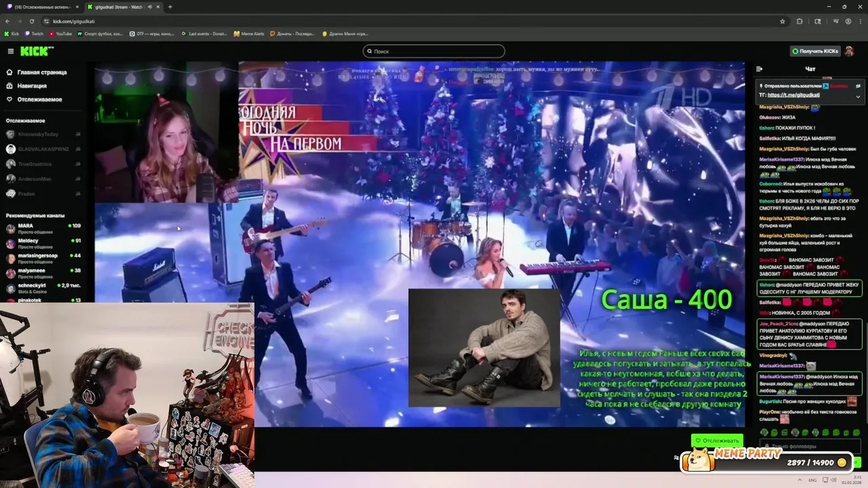The image size is (868, 488).
Task: Open DTF bookmark
Action: 152,33
